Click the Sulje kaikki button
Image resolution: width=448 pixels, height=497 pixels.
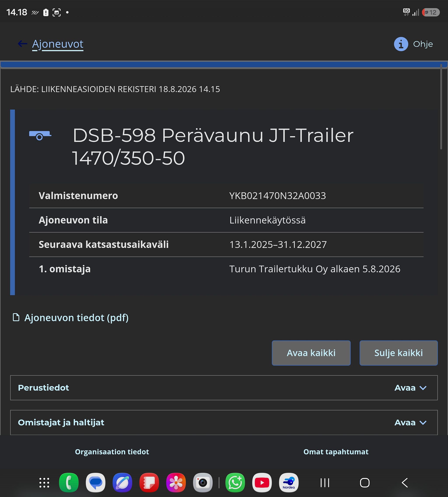tap(399, 353)
